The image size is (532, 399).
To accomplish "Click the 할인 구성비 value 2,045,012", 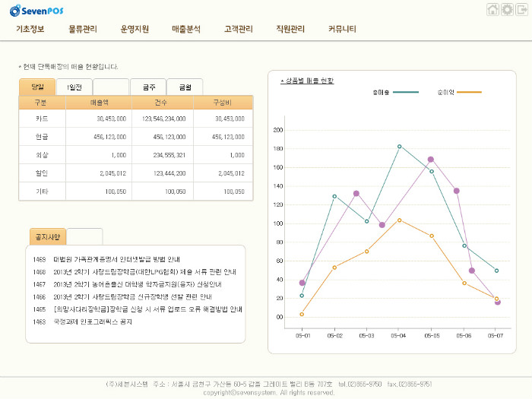I will (231, 173).
